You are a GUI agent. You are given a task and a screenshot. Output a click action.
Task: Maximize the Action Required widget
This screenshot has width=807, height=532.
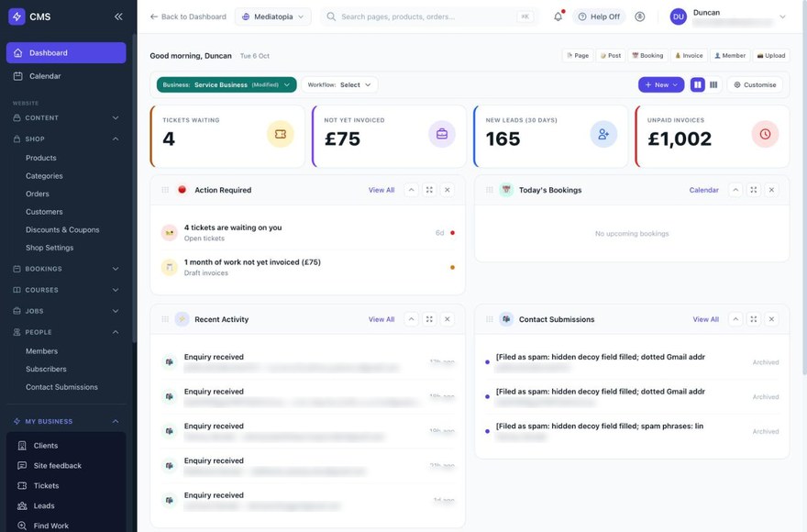429,190
